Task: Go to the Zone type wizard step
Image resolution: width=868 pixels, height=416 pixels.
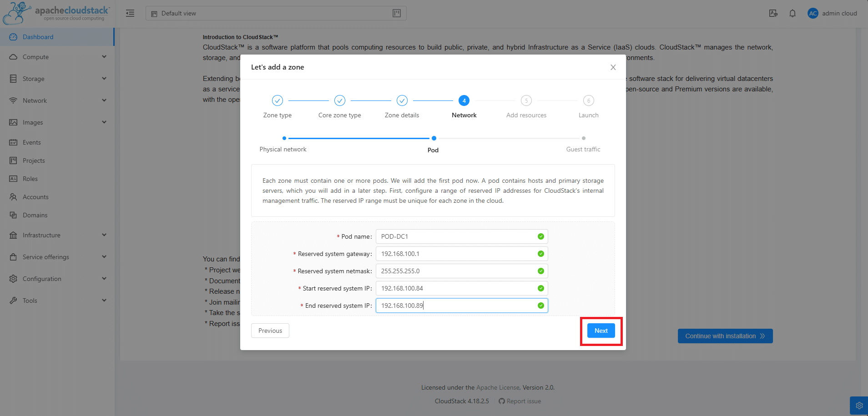Action: click(x=278, y=106)
